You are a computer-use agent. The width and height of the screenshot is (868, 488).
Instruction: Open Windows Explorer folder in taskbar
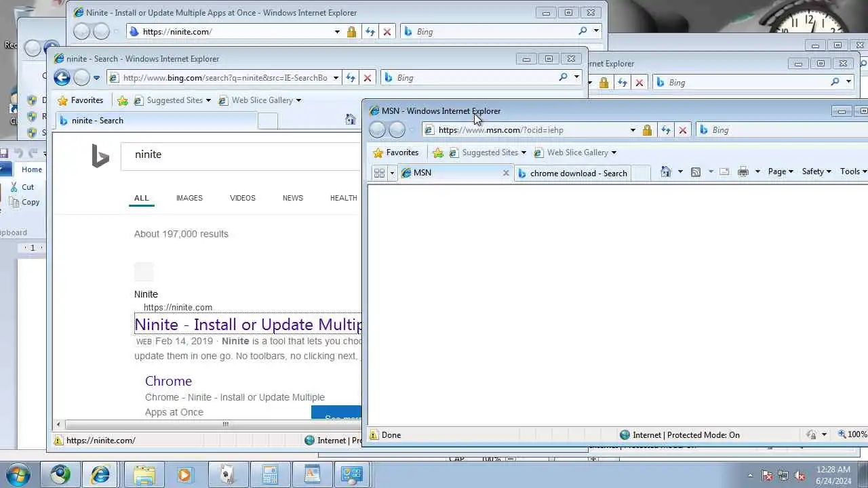(x=144, y=474)
